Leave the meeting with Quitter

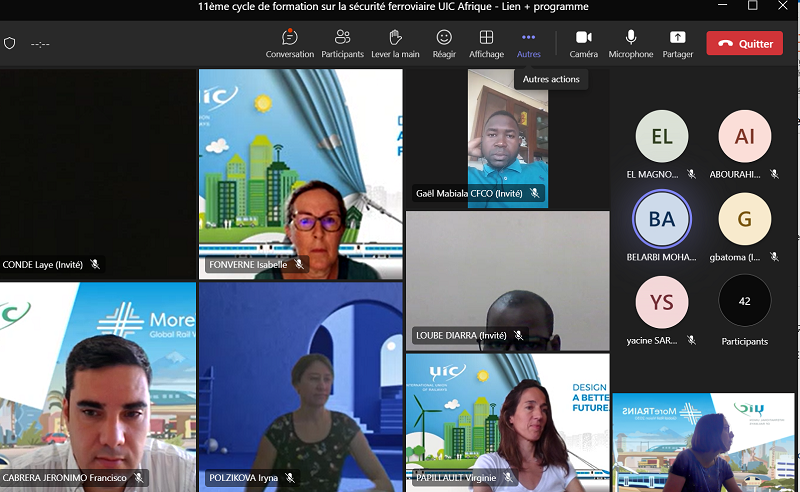(x=744, y=43)
